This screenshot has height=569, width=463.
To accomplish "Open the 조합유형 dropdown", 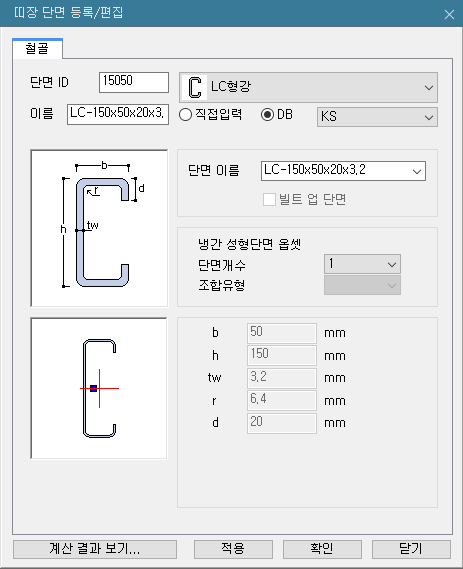I will point(362,285).
